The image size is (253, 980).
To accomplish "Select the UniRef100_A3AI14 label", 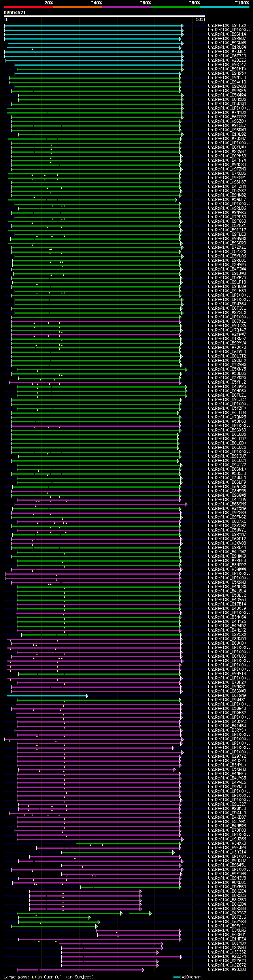I will [227, 852].
